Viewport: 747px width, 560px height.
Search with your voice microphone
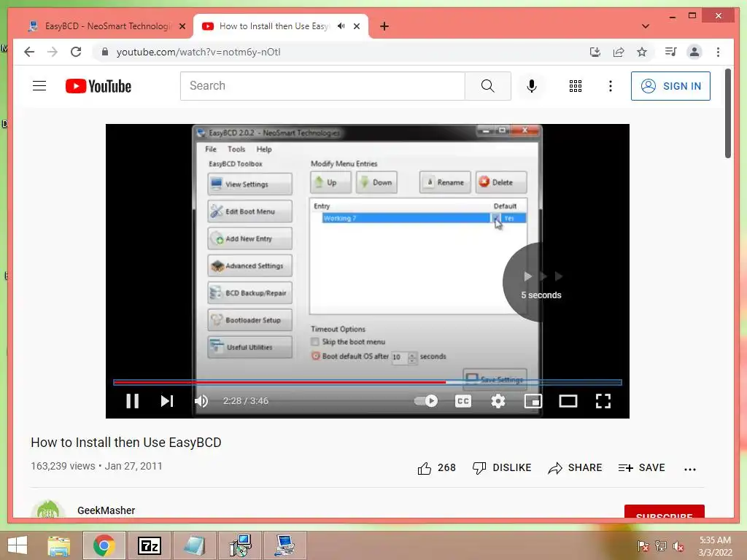(x=532, y=86)
